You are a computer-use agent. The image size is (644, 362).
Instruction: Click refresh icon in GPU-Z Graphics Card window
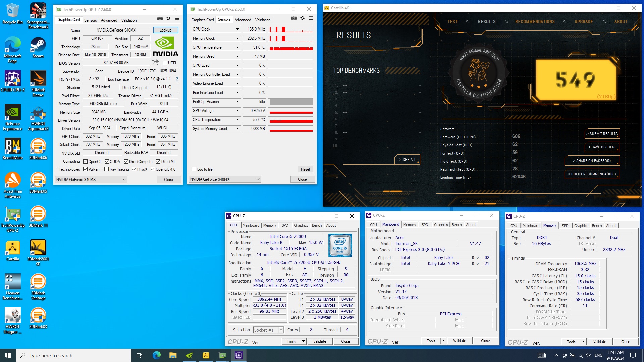(169, 19)
